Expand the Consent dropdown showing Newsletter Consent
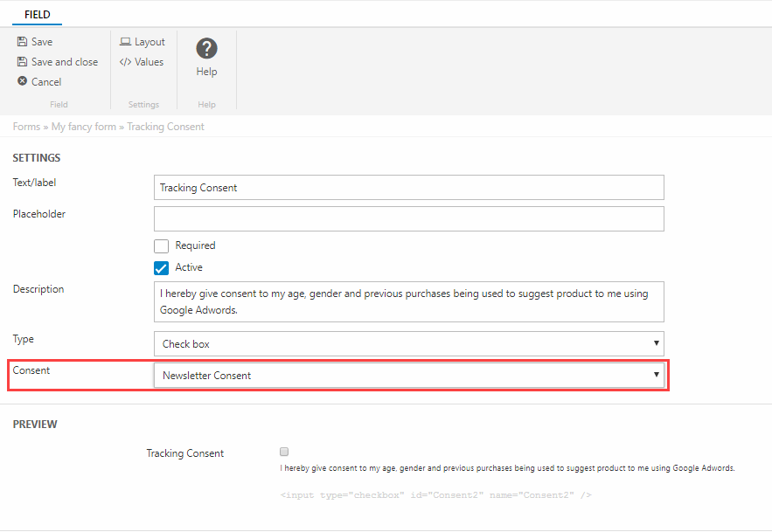Screen dimensions: 772x532 [408, 376]
